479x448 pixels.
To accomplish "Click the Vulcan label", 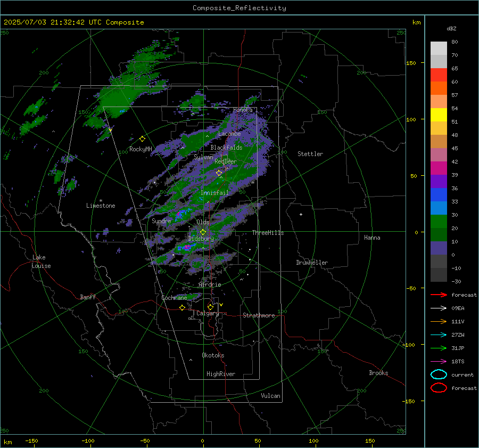I will tap(270, 396).
